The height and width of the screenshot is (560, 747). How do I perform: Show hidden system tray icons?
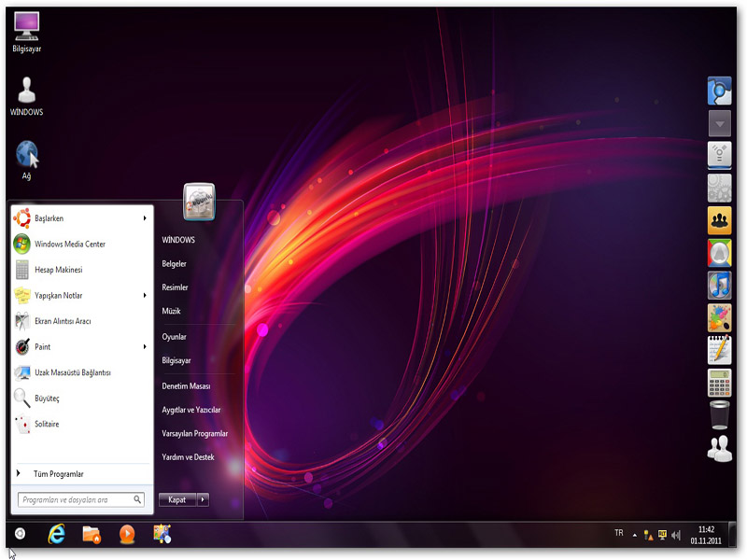pos(635,535)
